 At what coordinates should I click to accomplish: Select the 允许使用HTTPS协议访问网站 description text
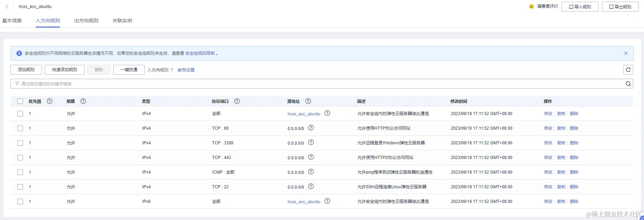(385, 158)
